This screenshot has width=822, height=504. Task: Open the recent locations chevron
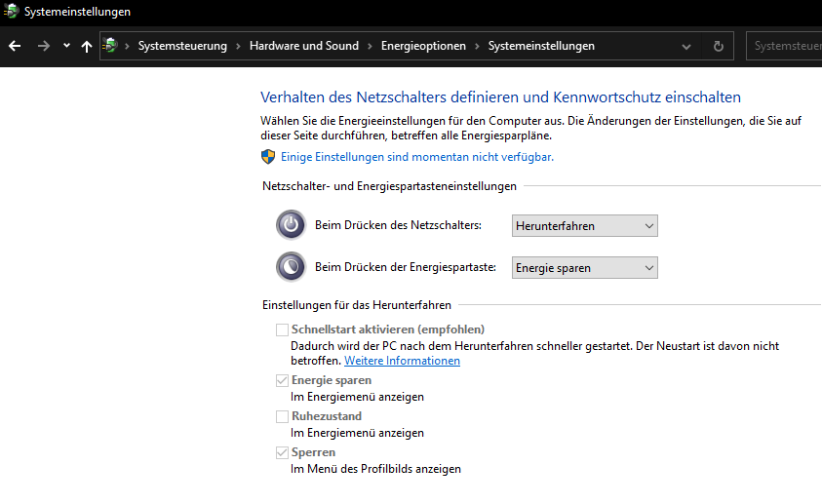point(66,46)
